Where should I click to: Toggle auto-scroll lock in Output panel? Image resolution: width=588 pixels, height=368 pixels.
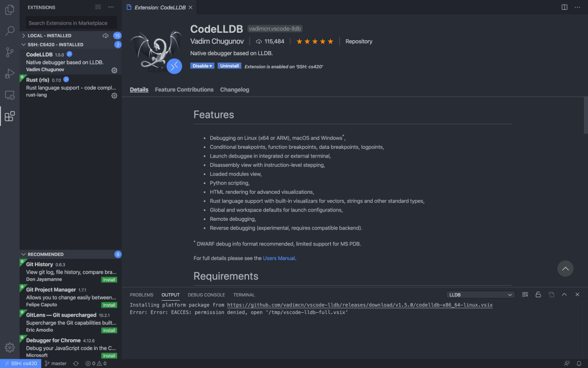coord(537,294)
